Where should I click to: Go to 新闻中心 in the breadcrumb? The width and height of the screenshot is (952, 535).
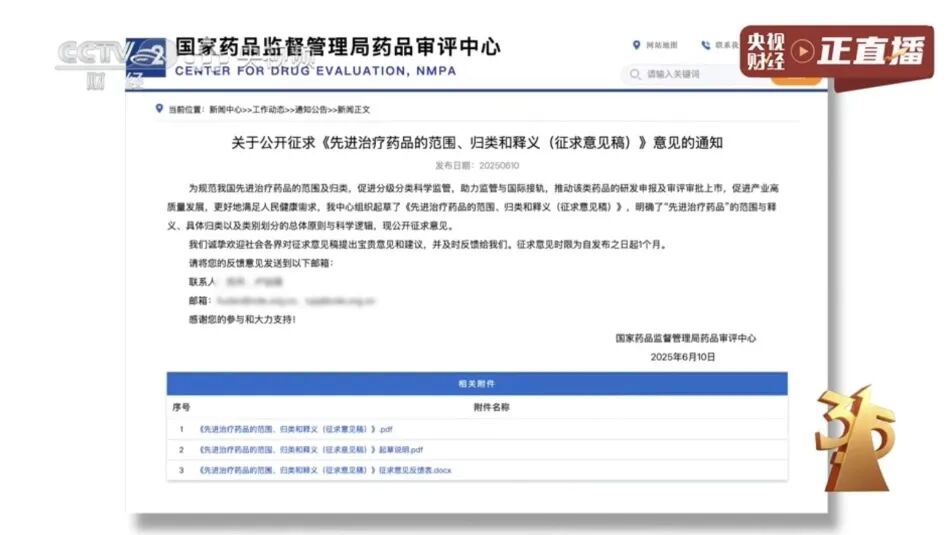point(225,110)
